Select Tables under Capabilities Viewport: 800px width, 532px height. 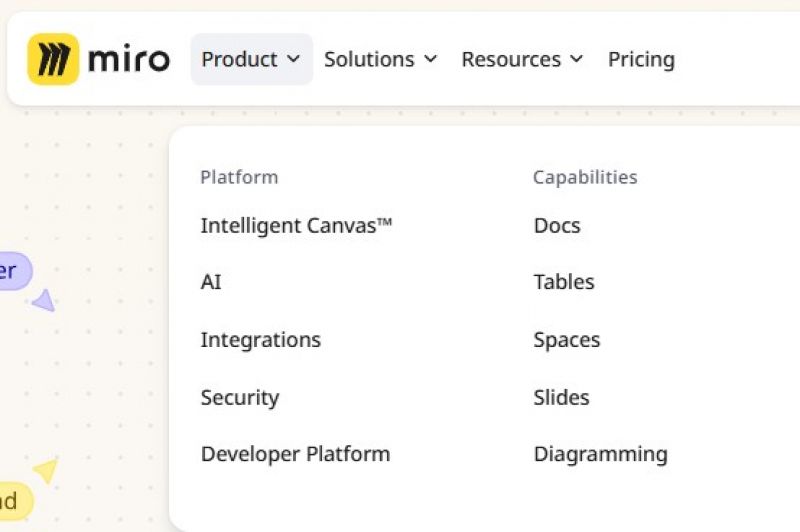(564, 282)
